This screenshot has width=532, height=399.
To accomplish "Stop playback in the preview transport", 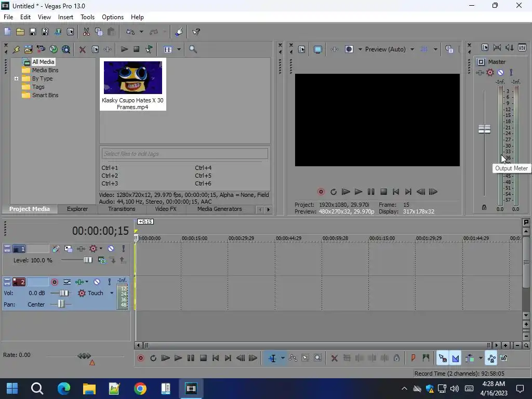I will click(x=383, y=192).
